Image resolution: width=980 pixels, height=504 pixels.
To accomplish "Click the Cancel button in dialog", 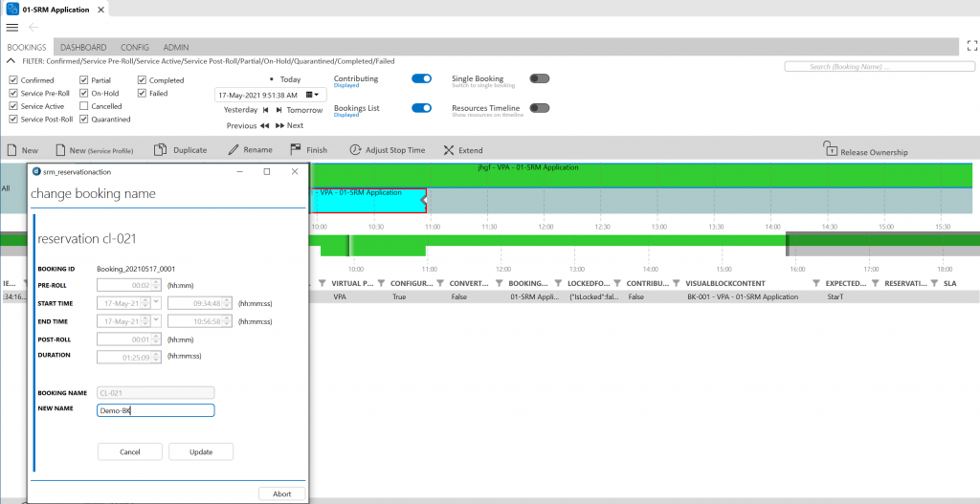I will click(130, 451).
